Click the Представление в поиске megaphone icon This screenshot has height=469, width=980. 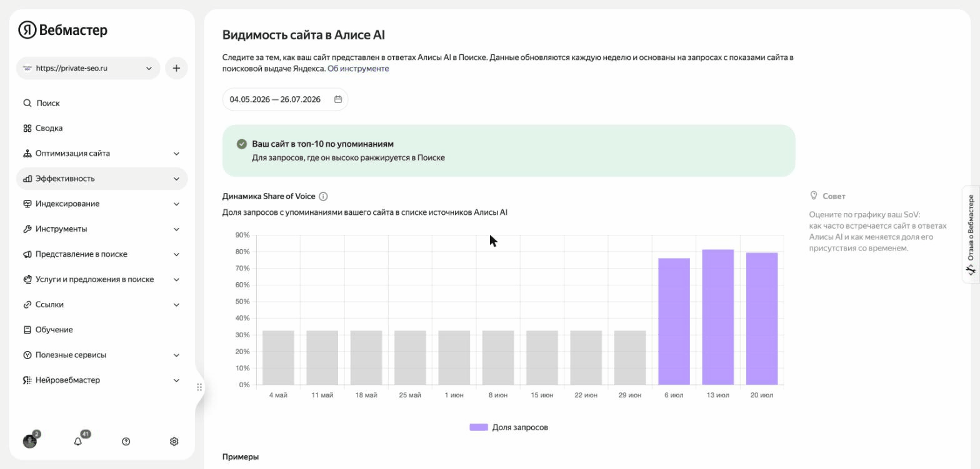coord(27,254)
